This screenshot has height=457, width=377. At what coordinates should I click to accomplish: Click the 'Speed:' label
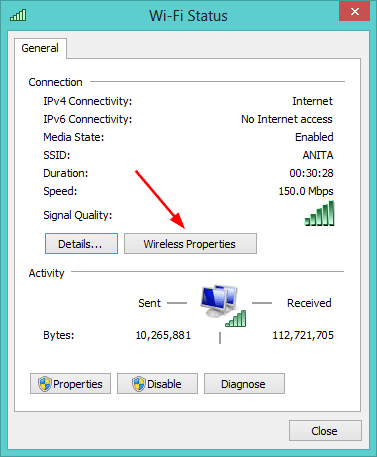click(60, 191)
